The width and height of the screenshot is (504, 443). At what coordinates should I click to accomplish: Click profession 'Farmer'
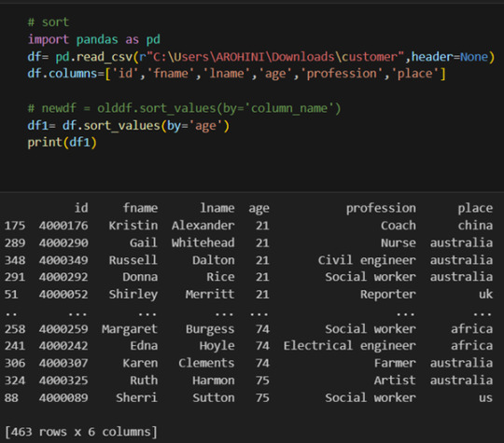(396, 364)
